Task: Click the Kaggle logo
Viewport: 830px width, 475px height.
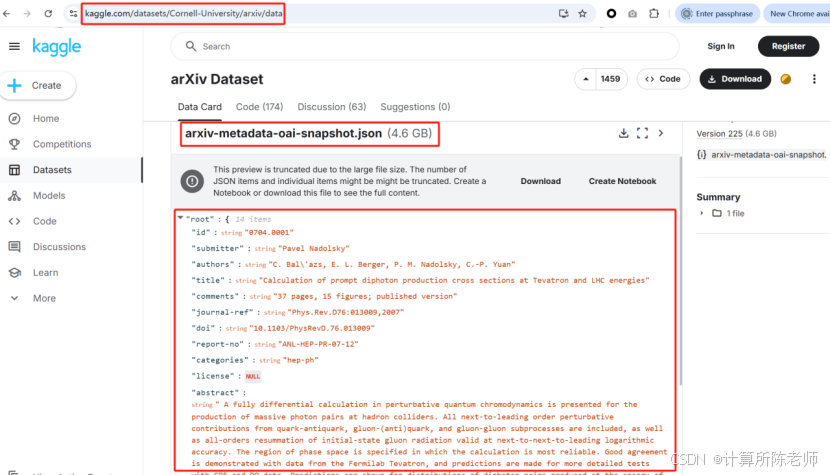Action: tap(57, 47)
